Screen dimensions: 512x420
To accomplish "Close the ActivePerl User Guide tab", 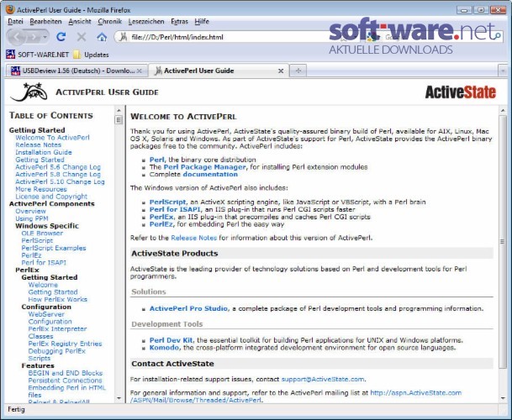I will (x=281, y=71).
